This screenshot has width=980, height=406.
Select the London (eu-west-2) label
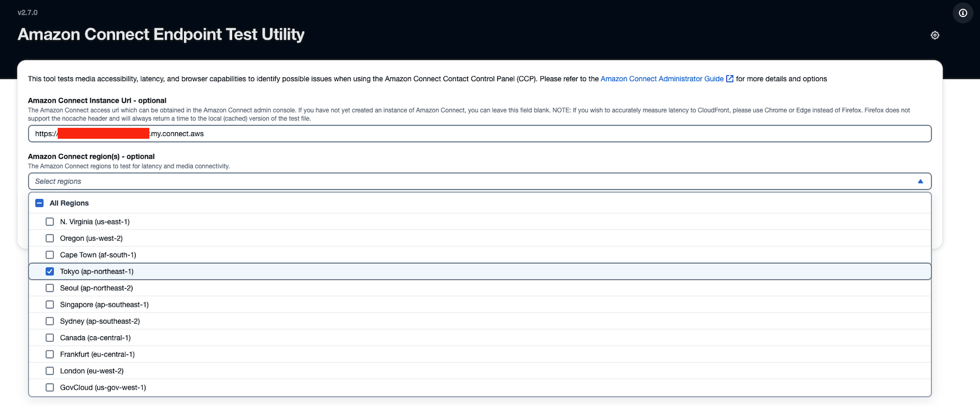pos(92,371)
